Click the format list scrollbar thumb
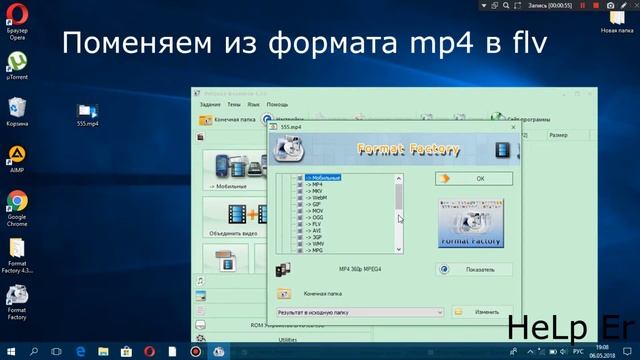This screenshot has height=360, width=640. tap(399, 197)
